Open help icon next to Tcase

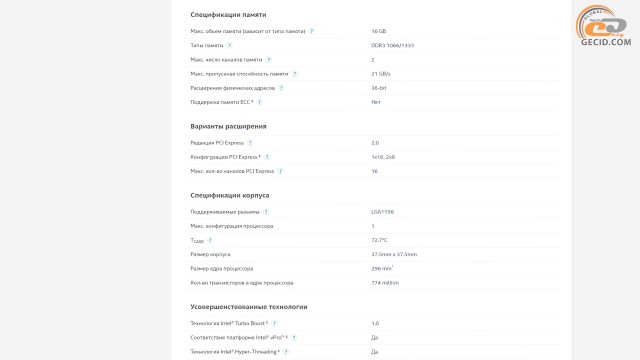coord(210,240)
